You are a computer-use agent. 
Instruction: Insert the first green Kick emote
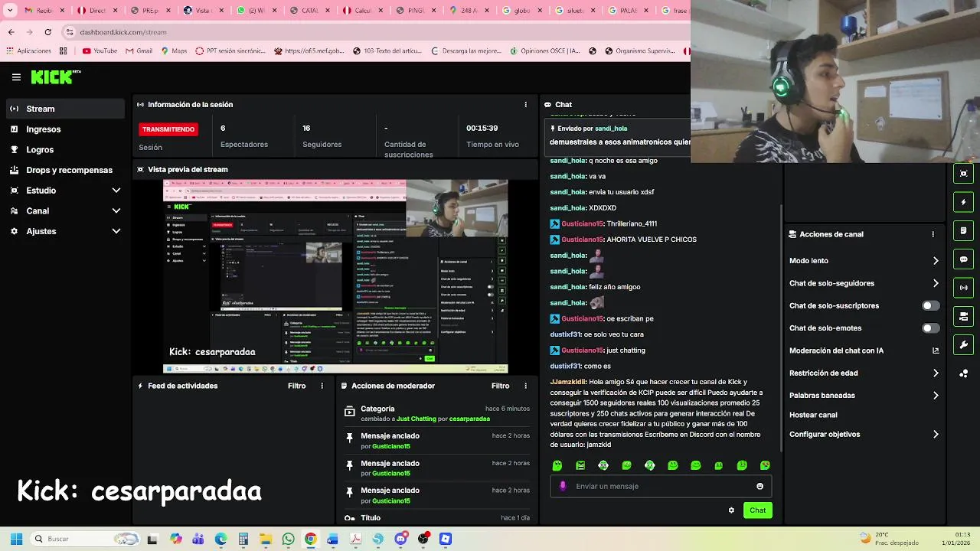click(557, 465)
